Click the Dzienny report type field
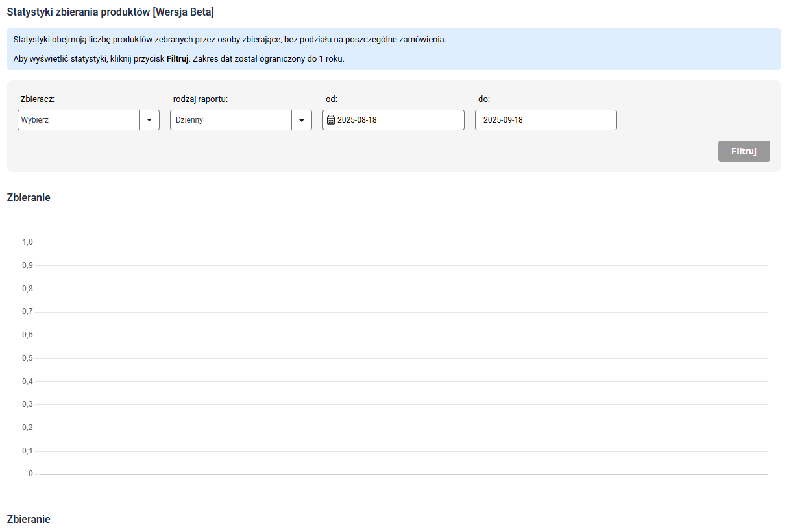Image resolution: width=791 pixels, height=532 pixels. pos(231,120)
